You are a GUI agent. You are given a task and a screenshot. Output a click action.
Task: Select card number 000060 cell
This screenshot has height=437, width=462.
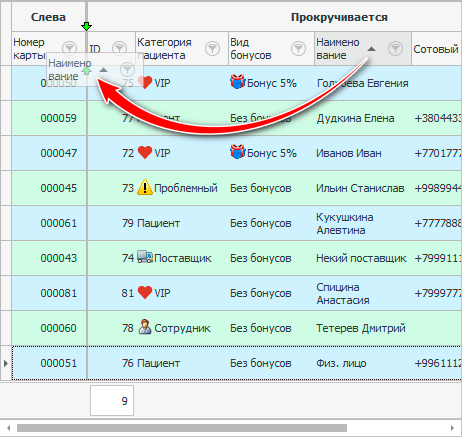(49, 328)
